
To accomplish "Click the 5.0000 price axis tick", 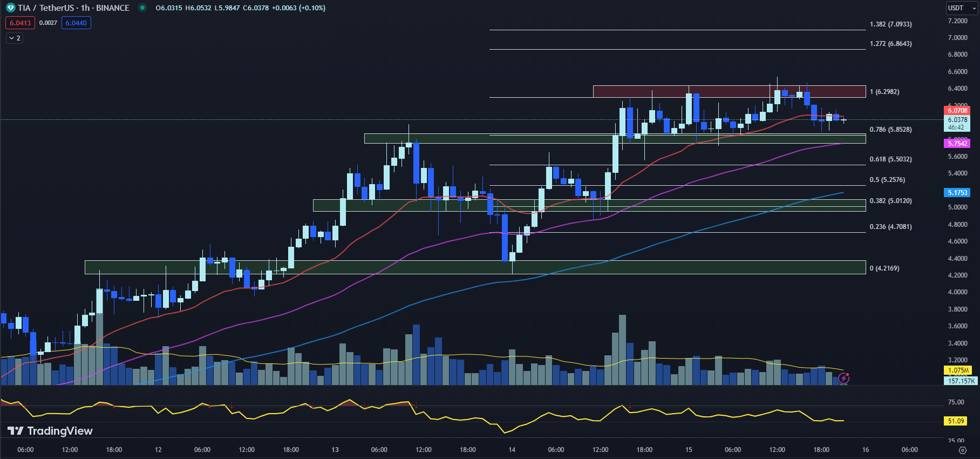I will [958, 207].
